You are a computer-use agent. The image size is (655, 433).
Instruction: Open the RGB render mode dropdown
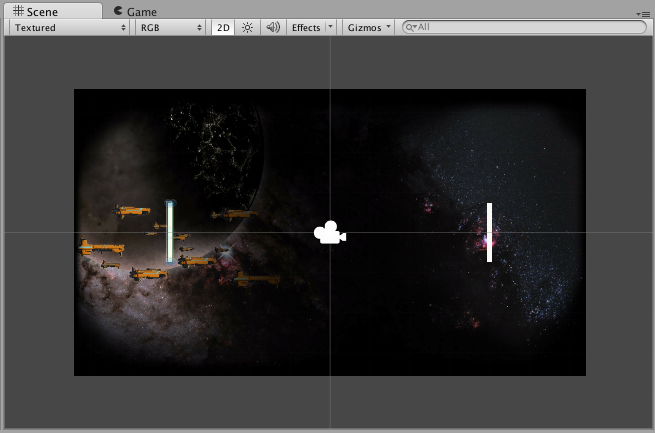click(171, 28)
